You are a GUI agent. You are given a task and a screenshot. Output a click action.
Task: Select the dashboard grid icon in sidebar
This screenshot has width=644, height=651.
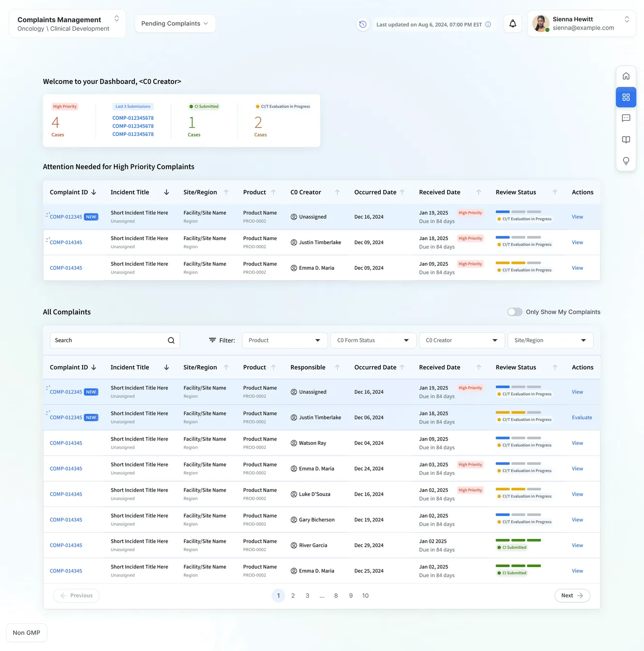[626, 97]
